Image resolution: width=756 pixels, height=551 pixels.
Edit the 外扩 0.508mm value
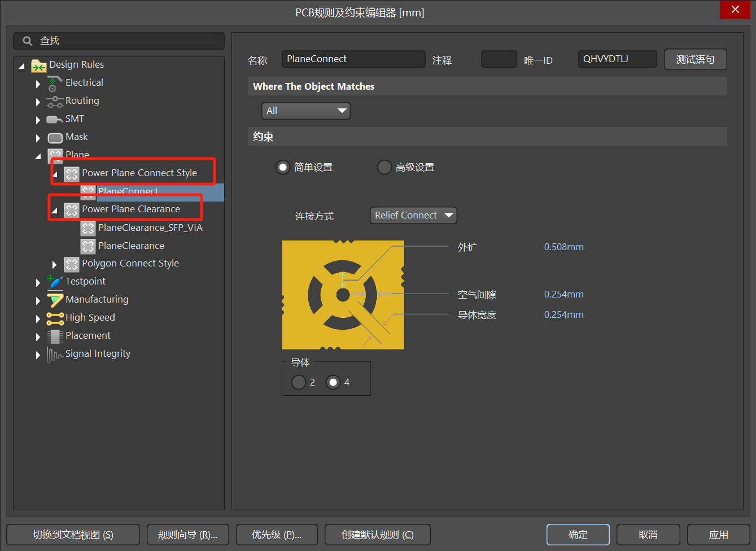point(564,247)
